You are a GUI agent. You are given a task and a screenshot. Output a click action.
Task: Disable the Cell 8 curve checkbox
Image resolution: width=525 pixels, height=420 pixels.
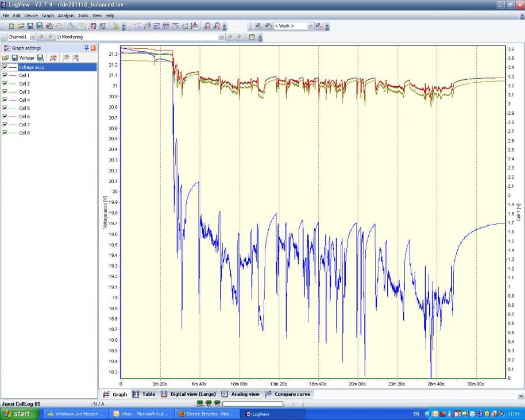(x=5, y=133)
